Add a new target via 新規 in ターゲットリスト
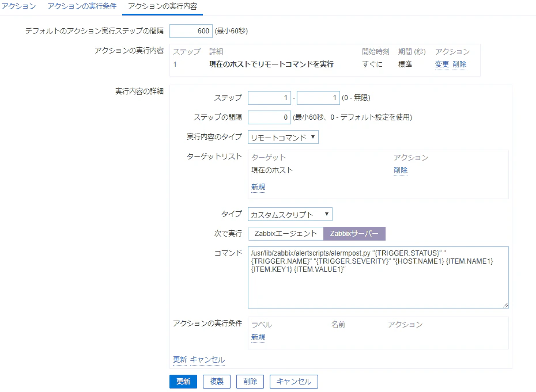The image size is (536, 392). click(258, 187)
